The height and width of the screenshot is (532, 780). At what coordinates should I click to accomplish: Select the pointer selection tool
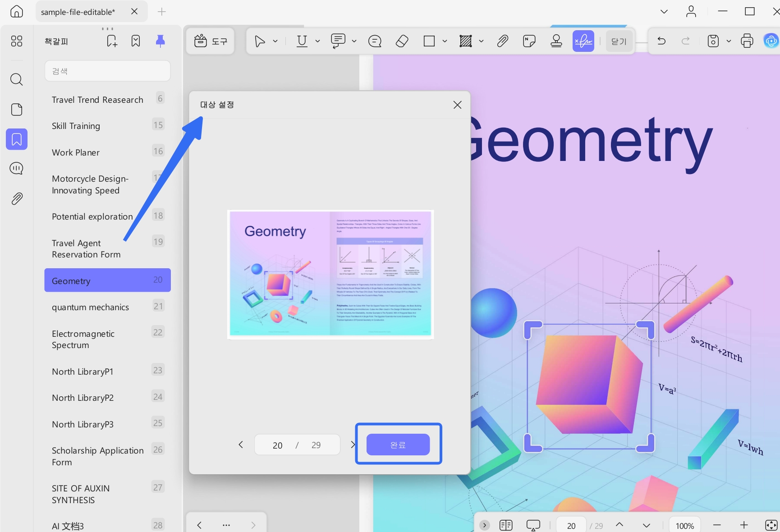(x=260, y=41)
